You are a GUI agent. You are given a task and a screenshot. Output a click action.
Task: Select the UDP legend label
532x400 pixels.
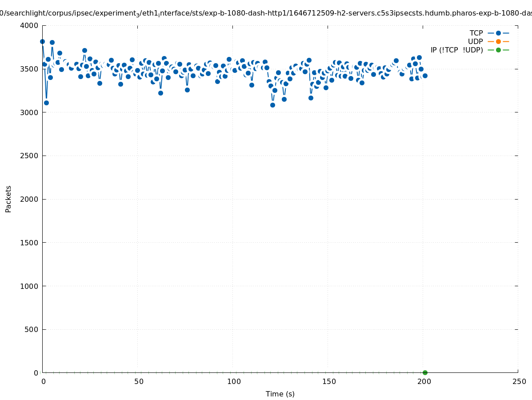pyautogui.click(x=475, y=41)
